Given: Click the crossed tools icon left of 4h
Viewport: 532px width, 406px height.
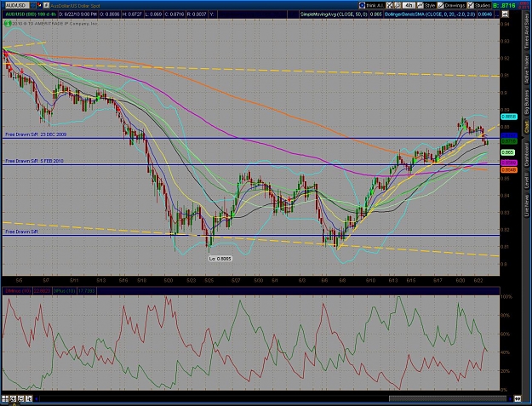Looking at the screenshot, I should point(390,5).
